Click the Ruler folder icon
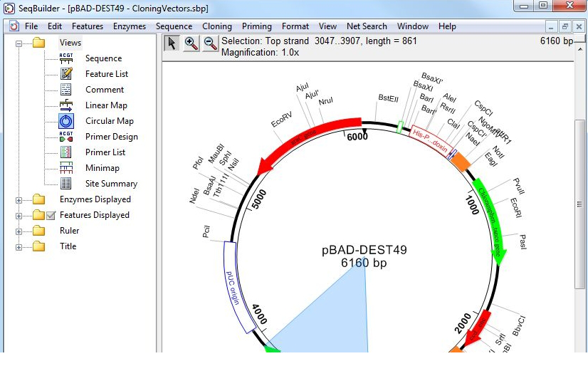Image resolution: width=588 pixels, height=366 pixels. pyautogui.click(x=38, y=231)
